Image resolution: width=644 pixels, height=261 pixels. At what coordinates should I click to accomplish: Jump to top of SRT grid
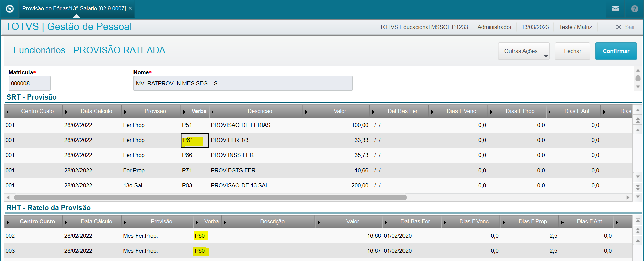click(x=638, y=110)
